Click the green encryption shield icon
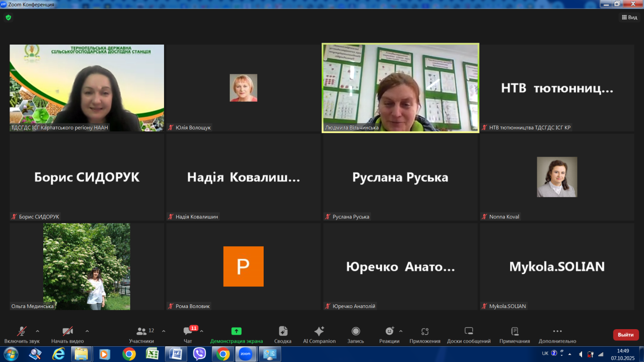Screen dimensions: 644x362 [8, 18]
